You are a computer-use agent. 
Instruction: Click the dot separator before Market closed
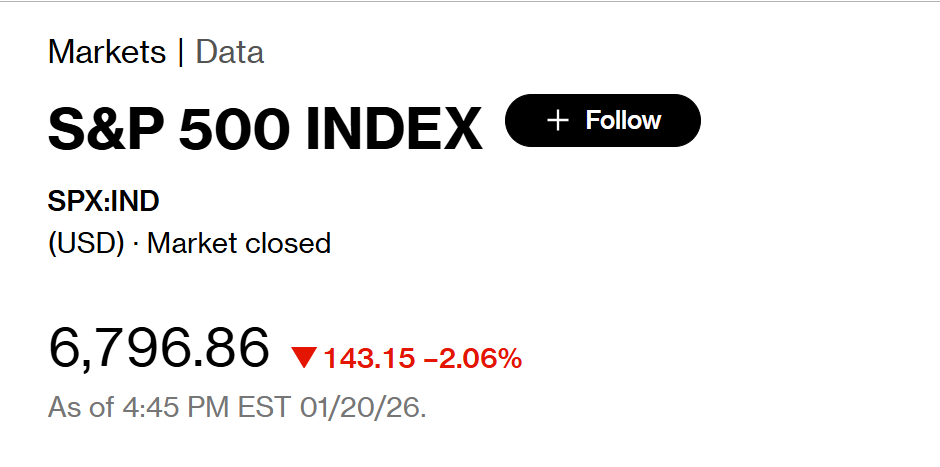point(135,243)
